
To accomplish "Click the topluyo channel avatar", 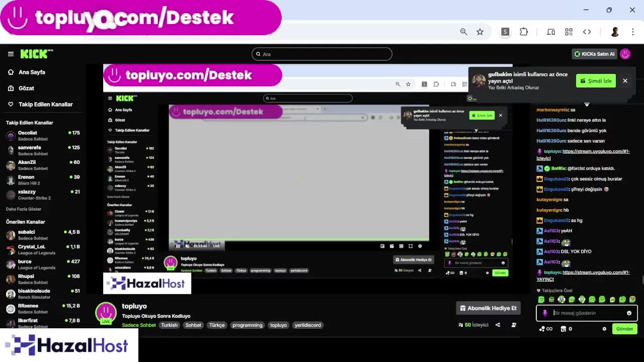I will tap(106, 313).
